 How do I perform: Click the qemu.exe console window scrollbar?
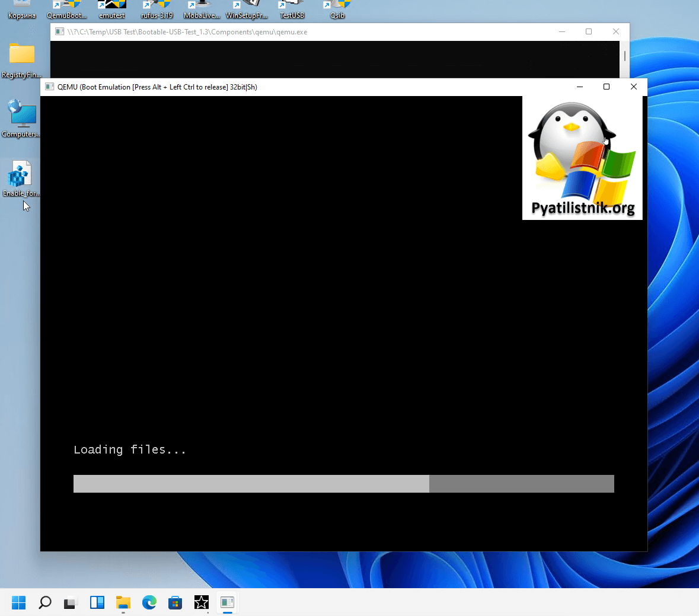click(624, 56)
